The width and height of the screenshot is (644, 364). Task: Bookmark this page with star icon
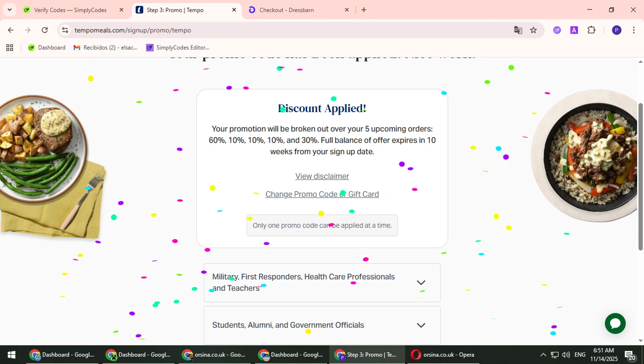point(534,30)
